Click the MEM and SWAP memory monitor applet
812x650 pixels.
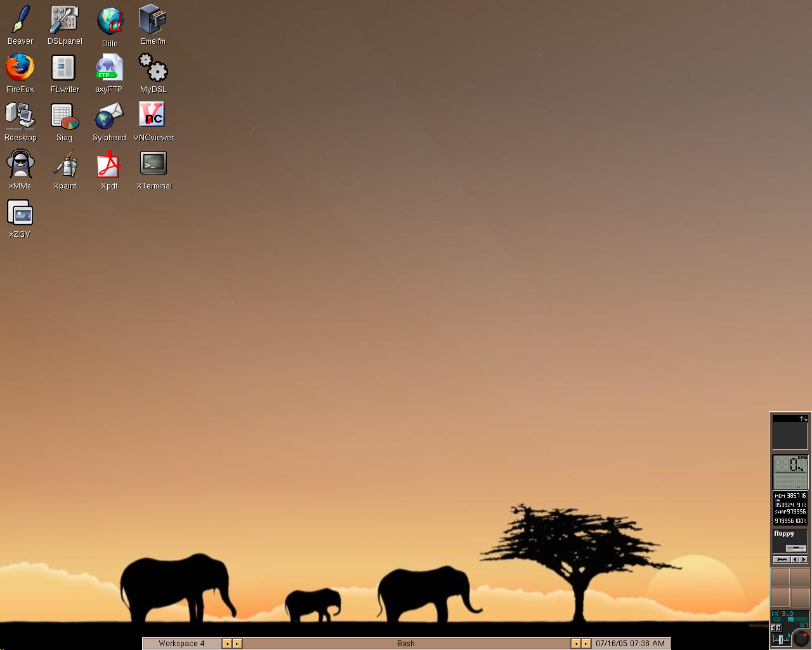coord(790,508)
